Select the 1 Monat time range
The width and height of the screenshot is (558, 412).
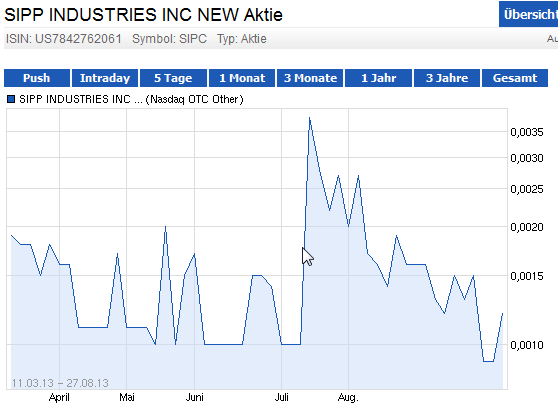(242, 78)
